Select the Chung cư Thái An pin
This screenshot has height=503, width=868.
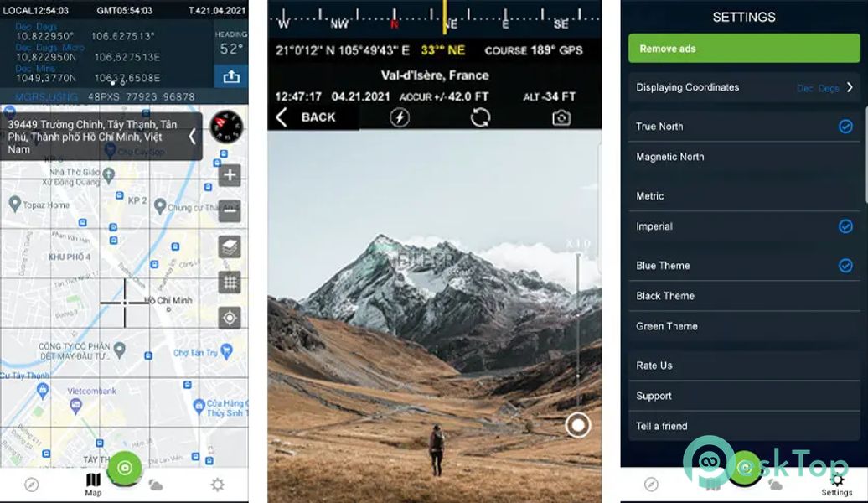tap(160, 206)
